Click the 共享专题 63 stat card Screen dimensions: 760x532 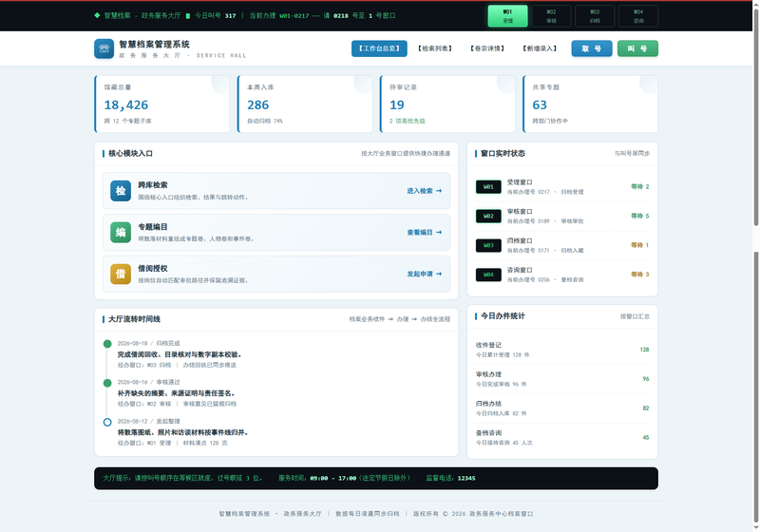coord(590,104)
